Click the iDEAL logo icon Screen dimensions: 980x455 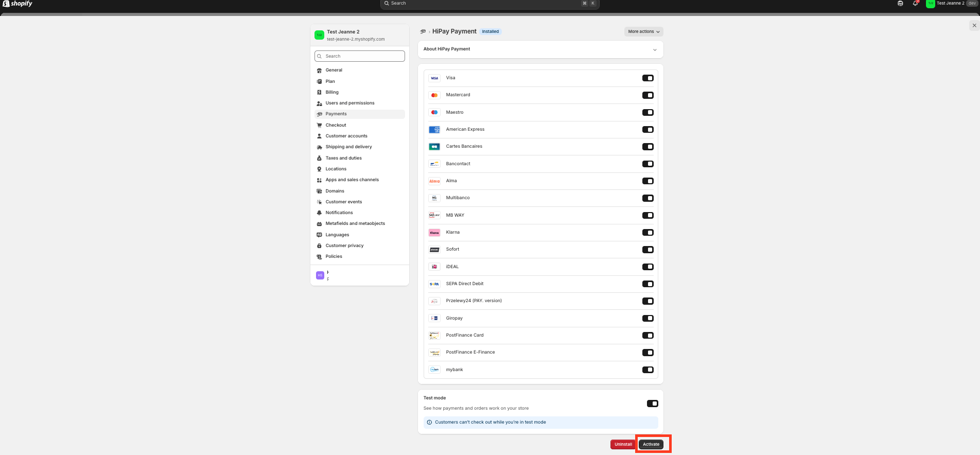434,267
